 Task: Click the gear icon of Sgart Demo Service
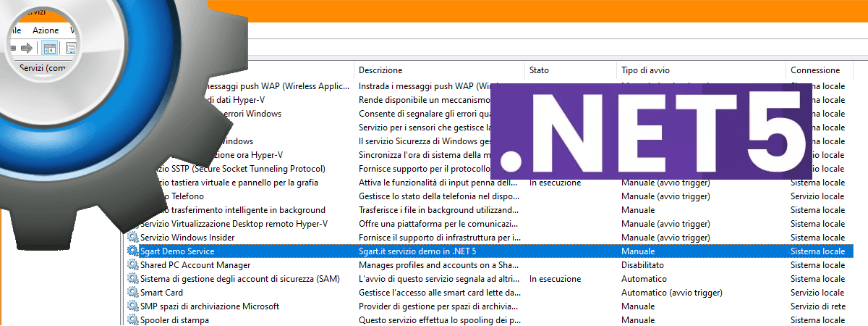[x=133, y=251]
